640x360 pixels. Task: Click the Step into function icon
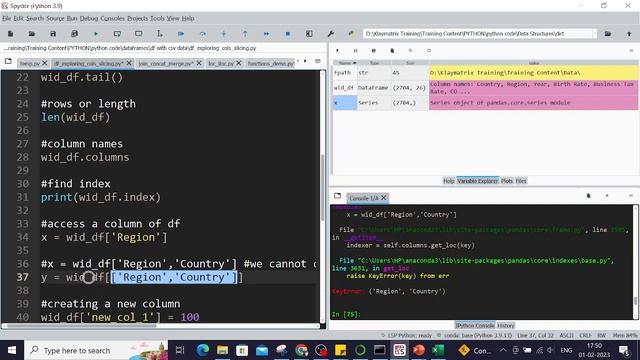[x=224, y=34]
